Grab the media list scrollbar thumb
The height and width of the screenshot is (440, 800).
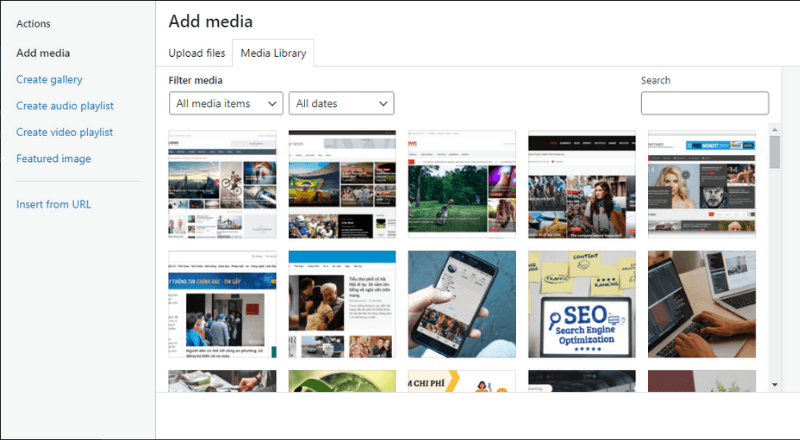click(x=774, y=152)
